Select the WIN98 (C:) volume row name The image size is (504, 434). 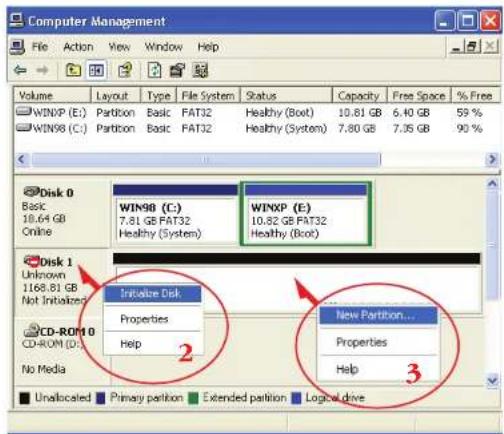coord(60,128)
